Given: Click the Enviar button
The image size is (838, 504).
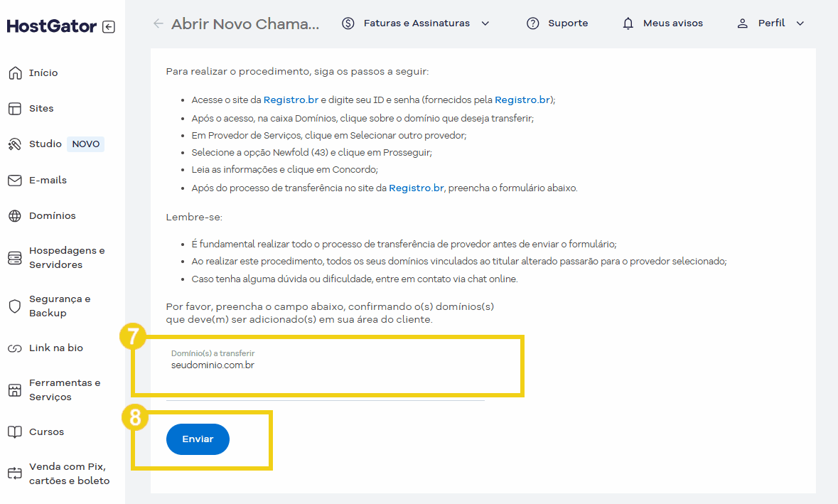Looking at the screenshot, I should click(x=198, y=439).
